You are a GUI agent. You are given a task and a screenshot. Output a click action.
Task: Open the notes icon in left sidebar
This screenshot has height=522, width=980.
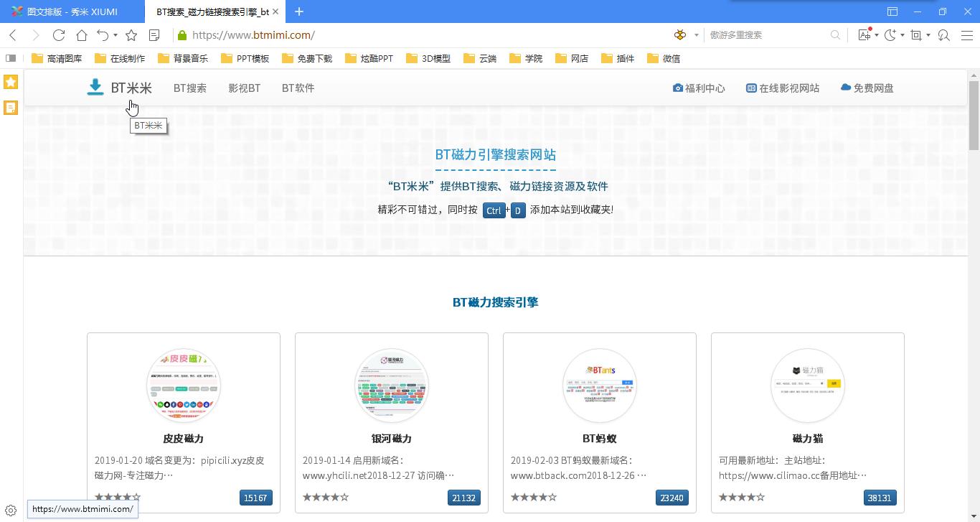point(11,108)
